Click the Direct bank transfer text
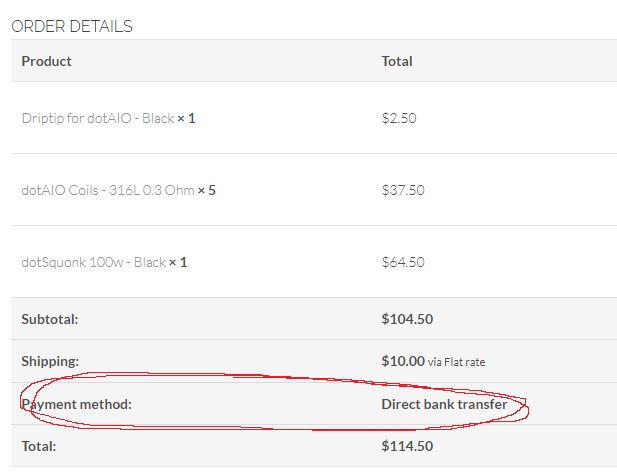 [444, 404]
